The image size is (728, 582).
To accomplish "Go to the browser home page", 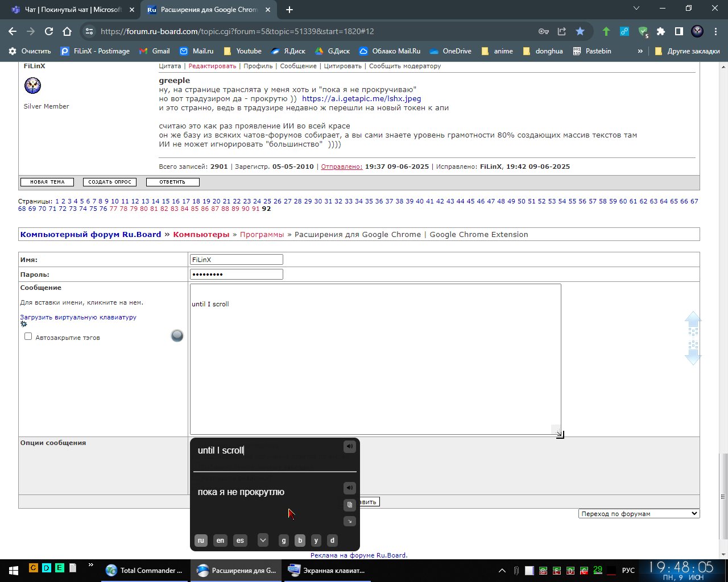I will (x=67, y=31).
